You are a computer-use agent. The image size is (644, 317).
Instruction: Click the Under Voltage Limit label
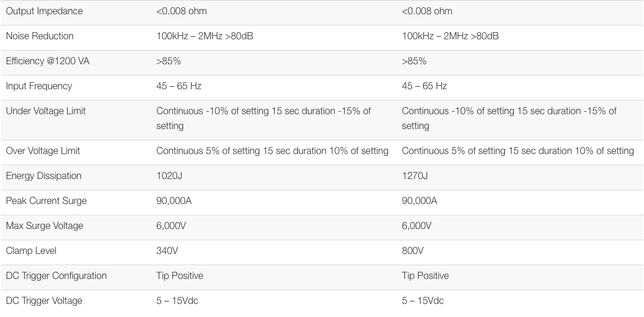coord(46,111)
